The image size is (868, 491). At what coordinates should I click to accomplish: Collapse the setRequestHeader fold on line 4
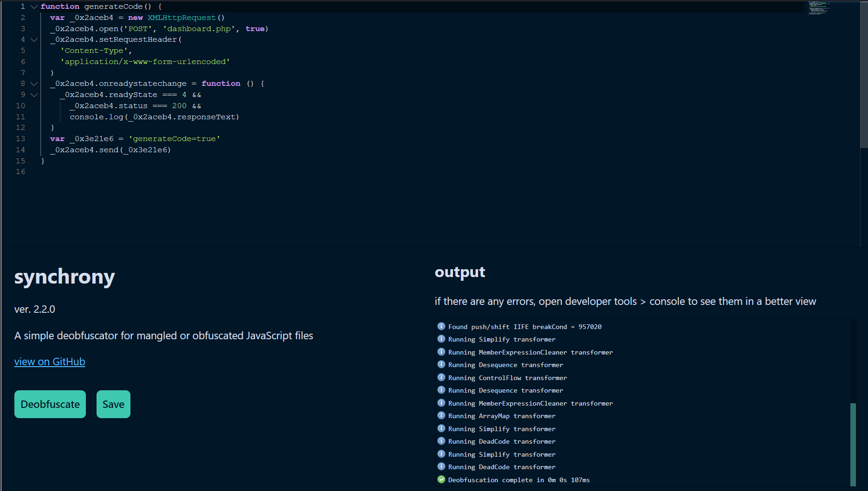tap(34, 39)
